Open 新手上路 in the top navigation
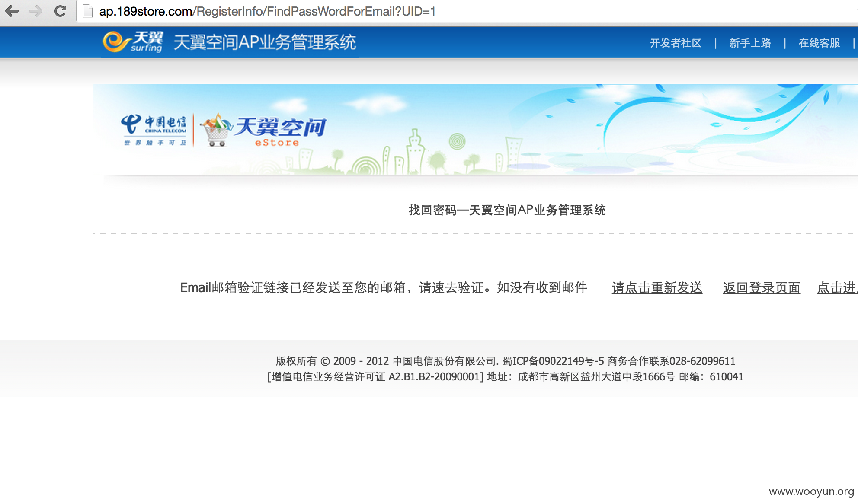Image resolution: width=858 pixels, height=504 pixels. pos(750,43)
